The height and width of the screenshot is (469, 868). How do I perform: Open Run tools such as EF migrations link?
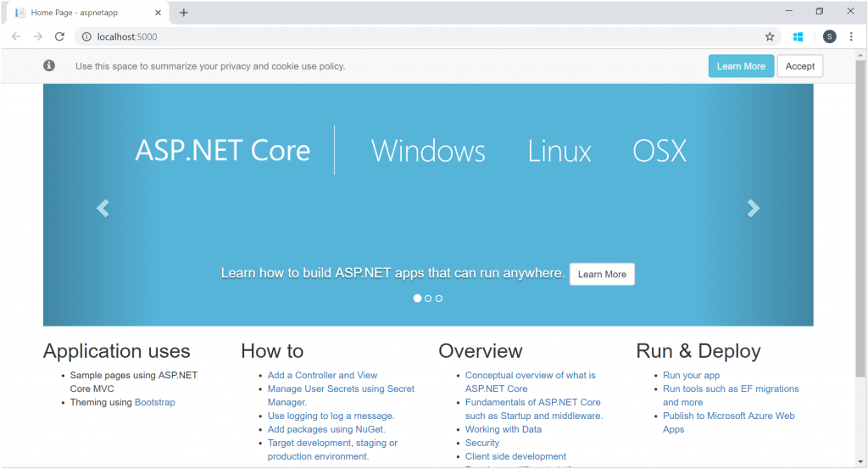[x=731, y=395]
